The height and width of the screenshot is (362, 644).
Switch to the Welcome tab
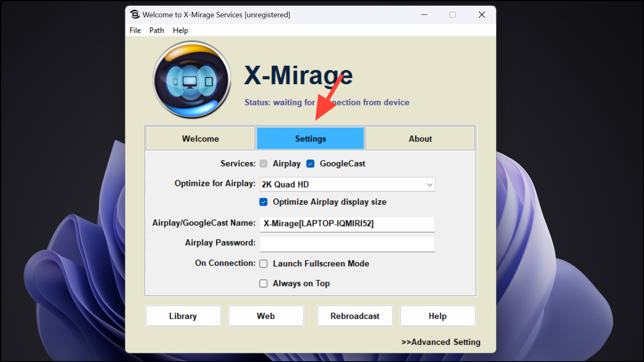coord(200,138)
